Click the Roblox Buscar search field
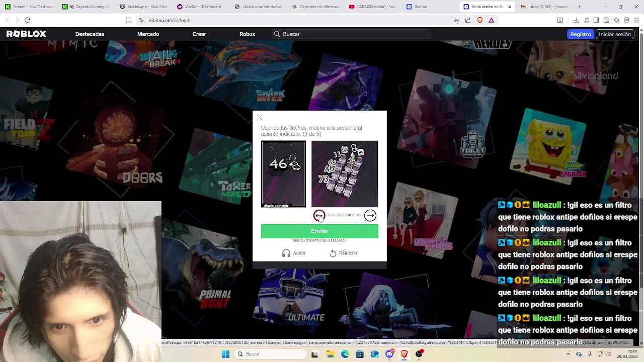Viewport: 644px width, 362px height. point(351,34)
